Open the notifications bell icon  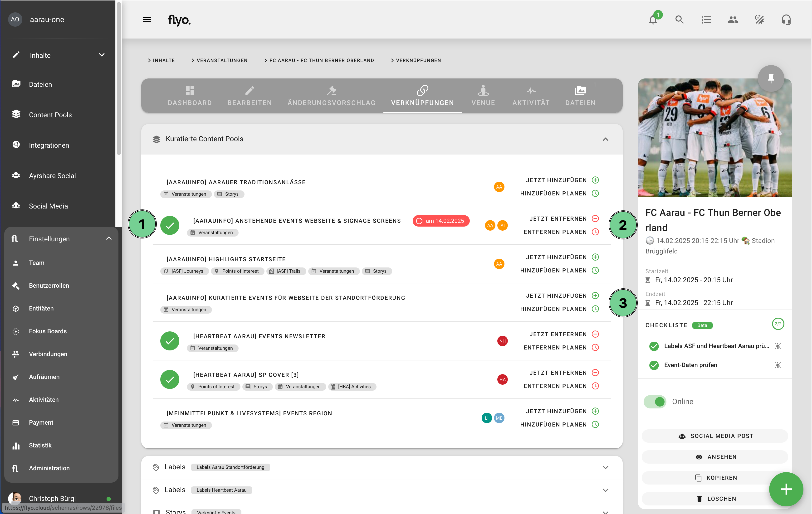tap(653, 20)
